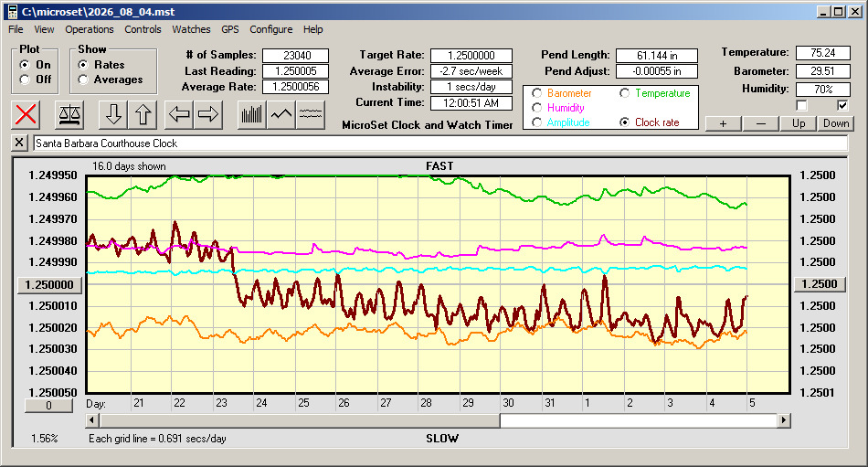Show Rates on the graph

tap(83, 65)
